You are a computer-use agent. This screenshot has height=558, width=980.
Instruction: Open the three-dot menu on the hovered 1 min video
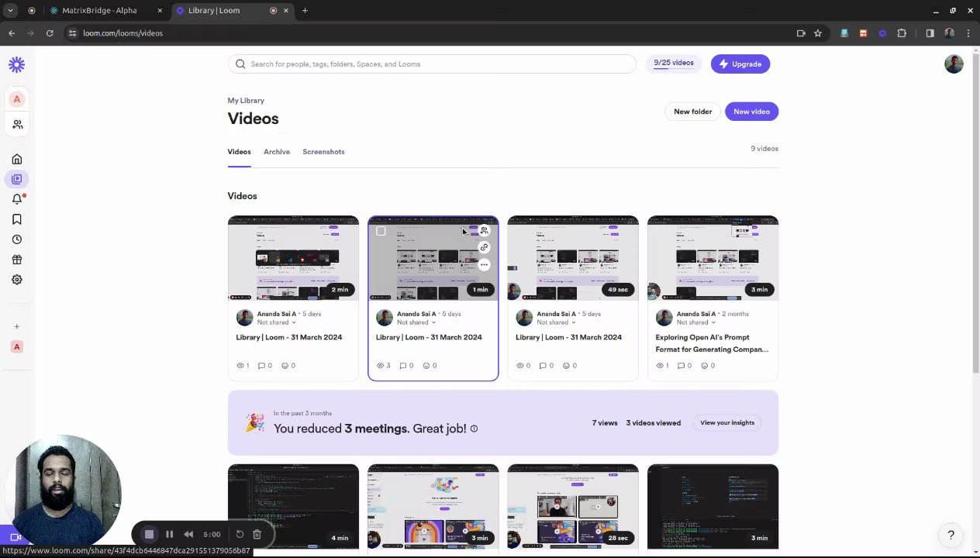(x=484, y=264)
